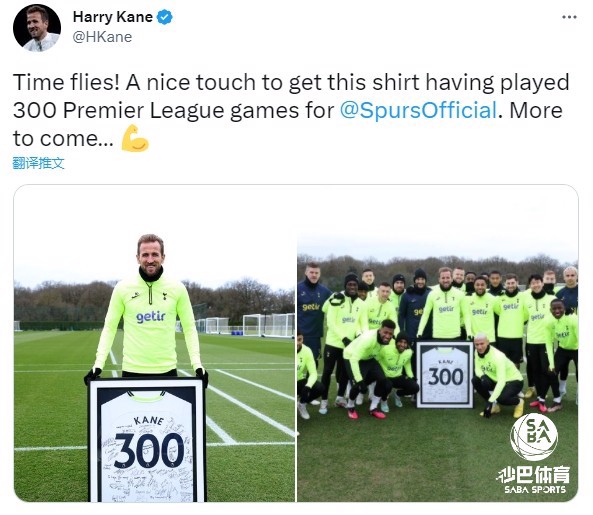Open the left photo with framed shirt

[155, 343]
